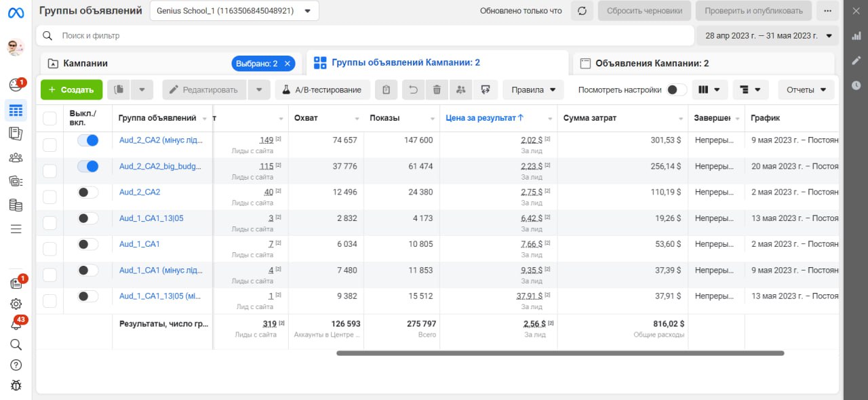Image resolution: width=868 pixels, height=400 pixels.
Task: Sort by Цена за результат column header
Action: point(484,118)
